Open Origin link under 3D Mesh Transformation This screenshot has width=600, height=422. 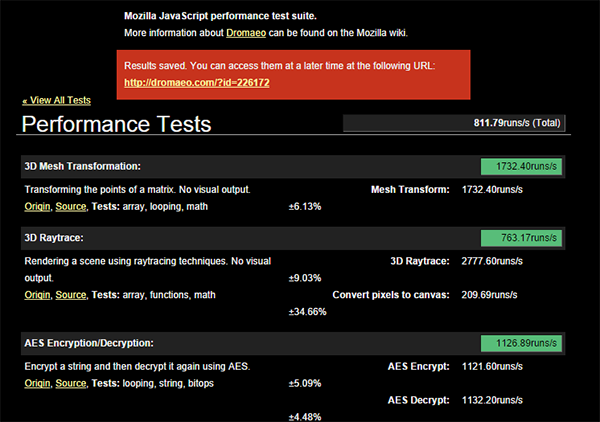point(37,206)
